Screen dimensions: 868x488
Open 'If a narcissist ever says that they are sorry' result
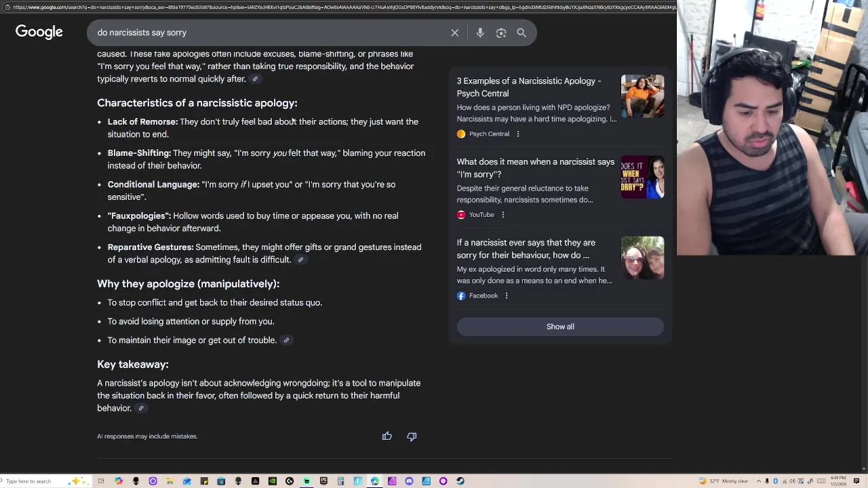[x=526, y=249]
